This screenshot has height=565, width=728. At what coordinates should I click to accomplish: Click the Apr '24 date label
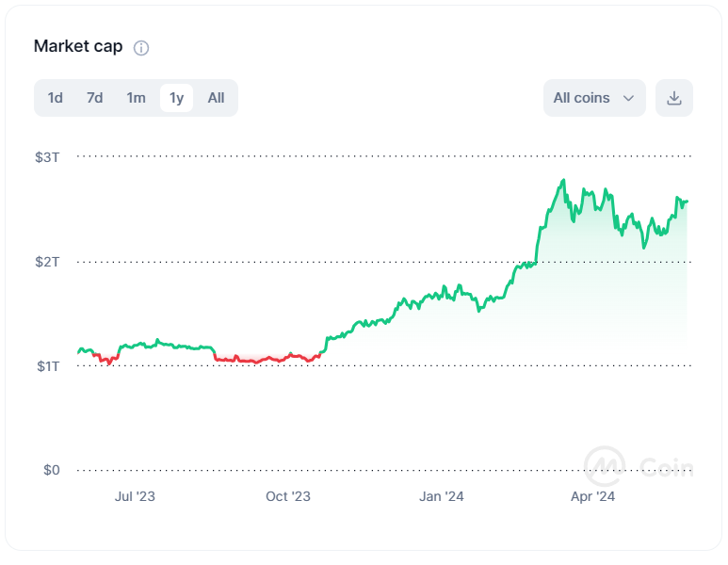click(592, 496)
